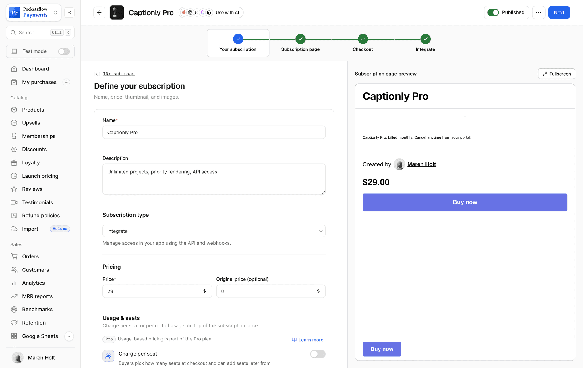This screenshot has height=368, width=588.
Task: Switch to the Checkout step
Action: coord(363,43)
